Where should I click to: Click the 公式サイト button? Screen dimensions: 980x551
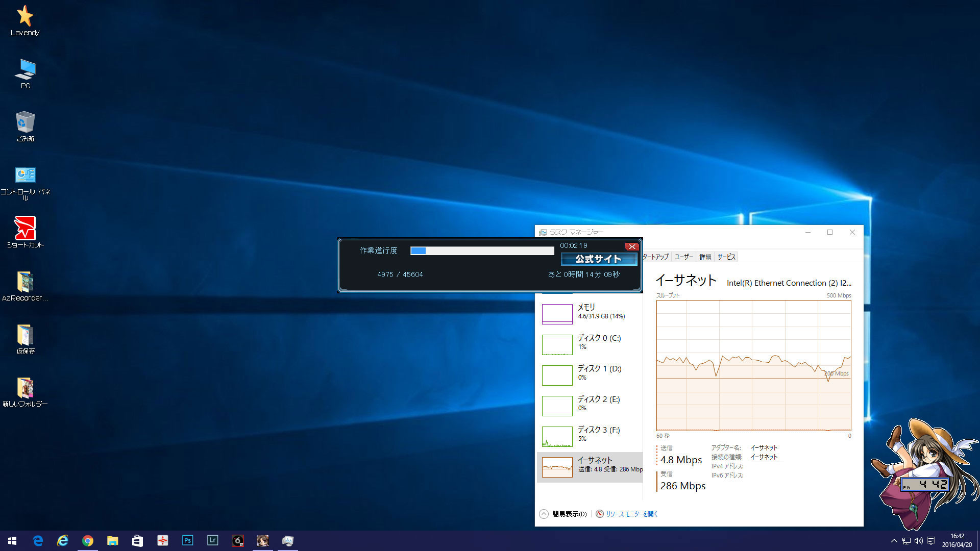click(599, 259)
